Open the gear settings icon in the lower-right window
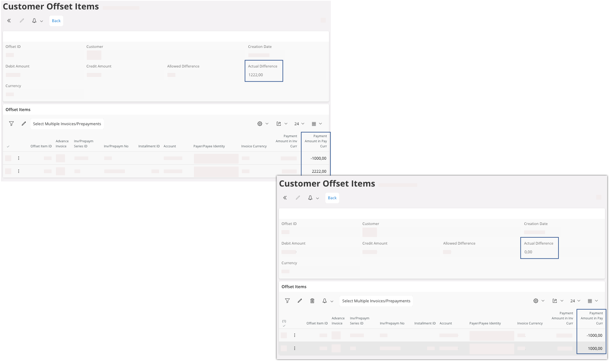The width and height of the screenshot is (613, 364). click(536, 301)
